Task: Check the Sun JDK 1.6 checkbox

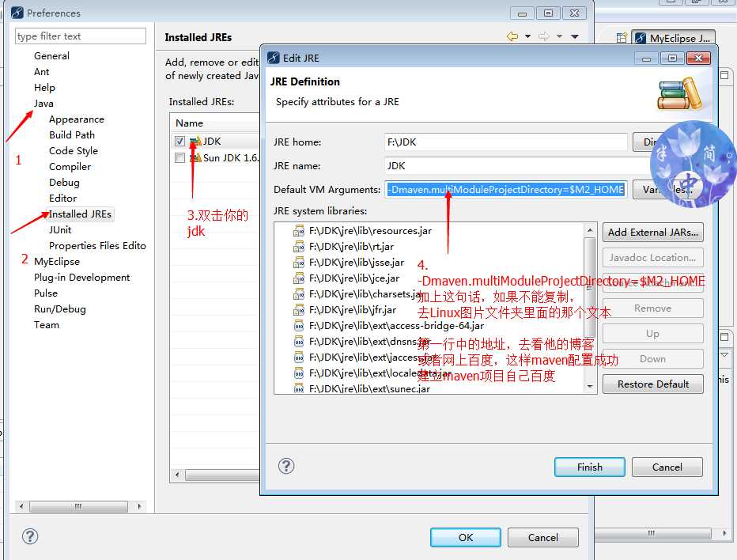Action: point(180,158)
